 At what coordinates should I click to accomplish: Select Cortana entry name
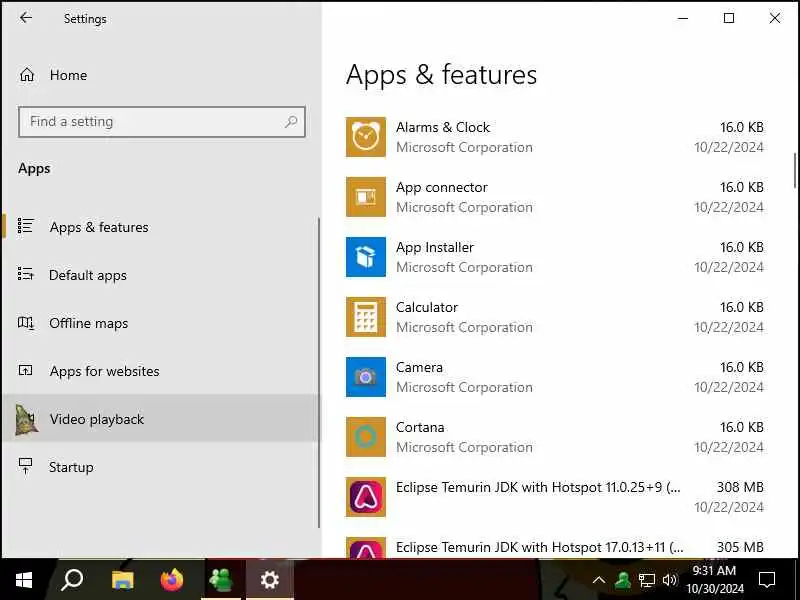coord(420,428)
